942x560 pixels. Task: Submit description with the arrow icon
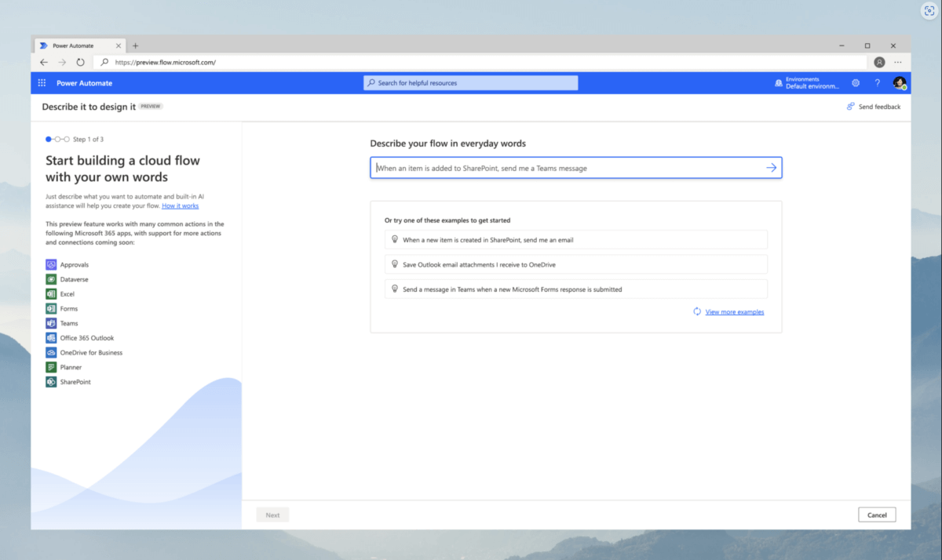(771, 168)
